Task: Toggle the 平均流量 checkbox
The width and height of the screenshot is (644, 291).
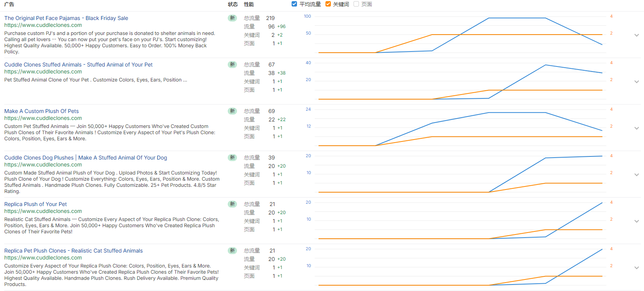Action: point(294,4)
